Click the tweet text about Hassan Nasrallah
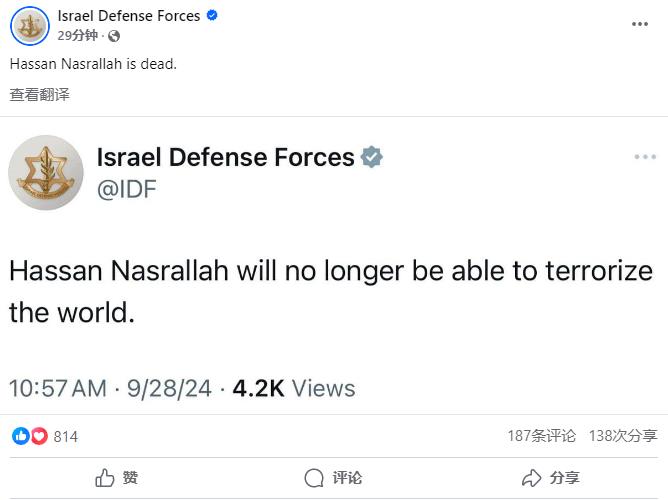Viewport: 668px width, 500px height. 331,292
